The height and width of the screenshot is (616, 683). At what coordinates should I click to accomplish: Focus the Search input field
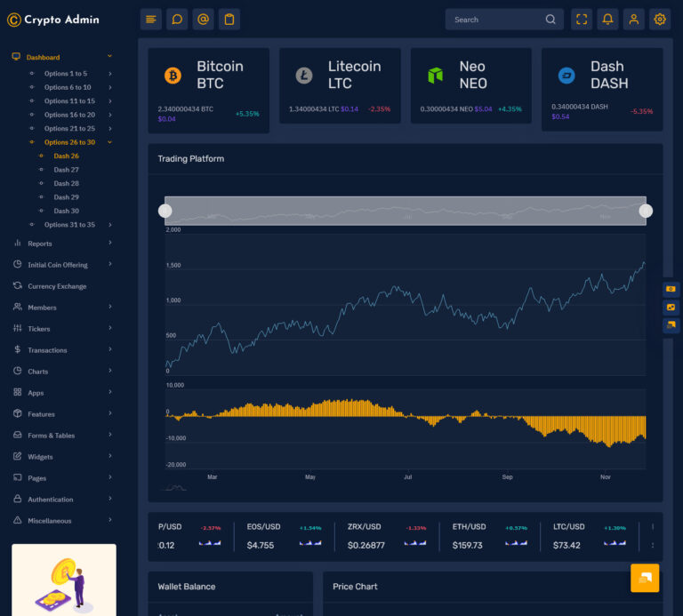[x=496, y=20]
